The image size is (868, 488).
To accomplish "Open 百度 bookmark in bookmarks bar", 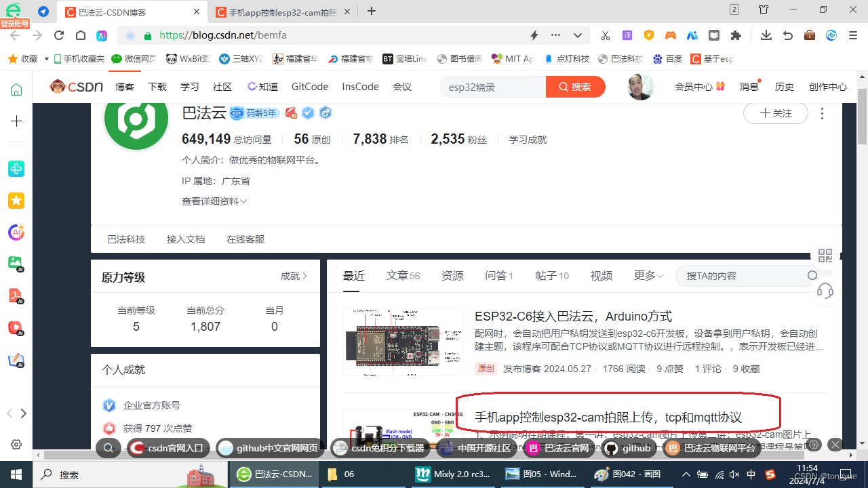I will tap(667, 59).
